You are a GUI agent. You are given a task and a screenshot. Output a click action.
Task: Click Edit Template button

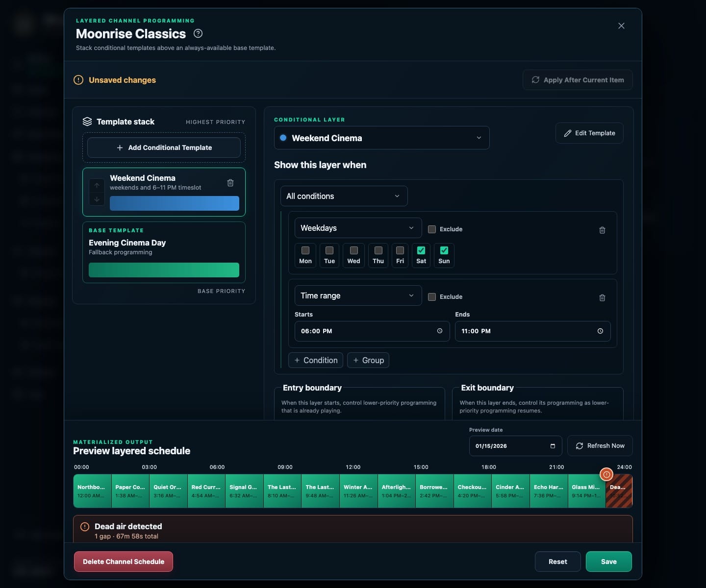pos(589,133)
